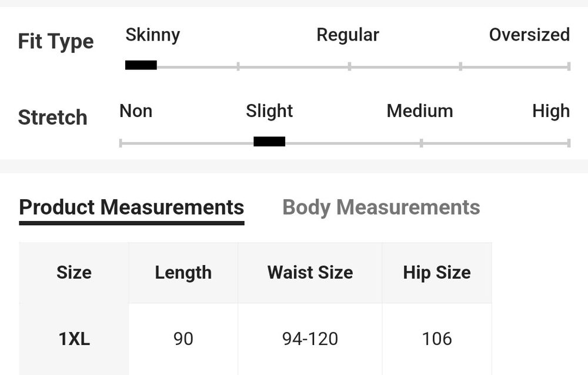Screen dimensions: 588x375
Task: Click the hip value 106
Action: pos(437,339)
